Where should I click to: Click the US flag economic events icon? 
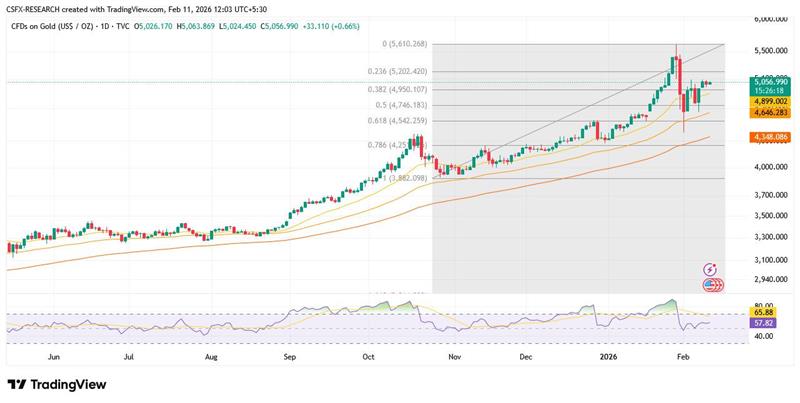[x=711, y=284]
